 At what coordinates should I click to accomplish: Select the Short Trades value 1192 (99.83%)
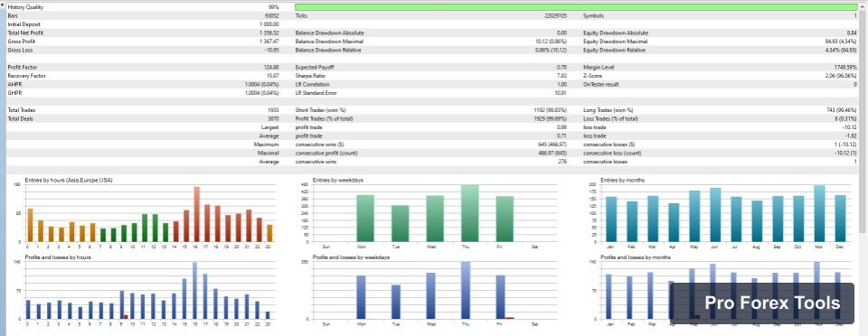point(552,110)
